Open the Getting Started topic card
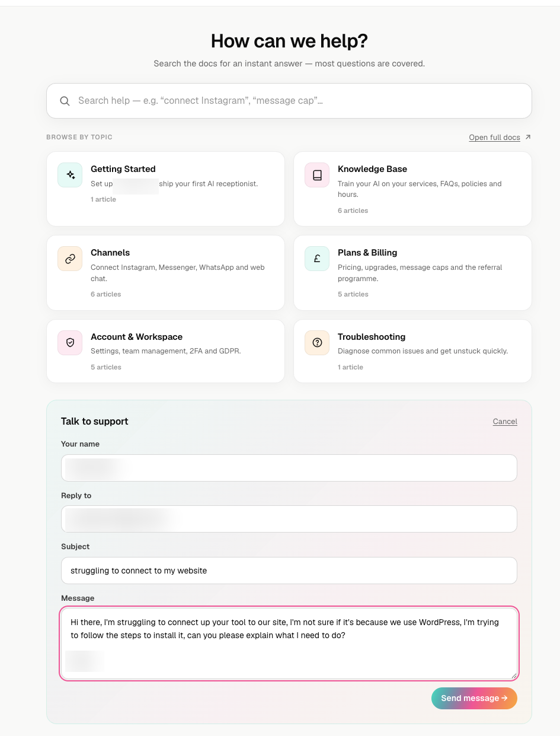This screenshot has width=560, height=736. click(165, 189)
